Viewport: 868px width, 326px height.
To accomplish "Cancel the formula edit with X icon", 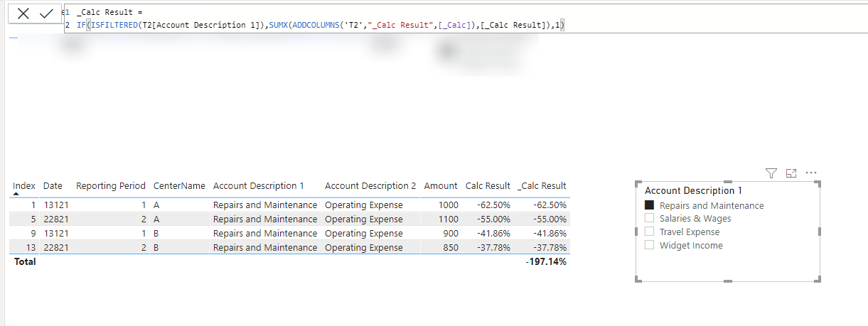I will [x=23, y=13].
